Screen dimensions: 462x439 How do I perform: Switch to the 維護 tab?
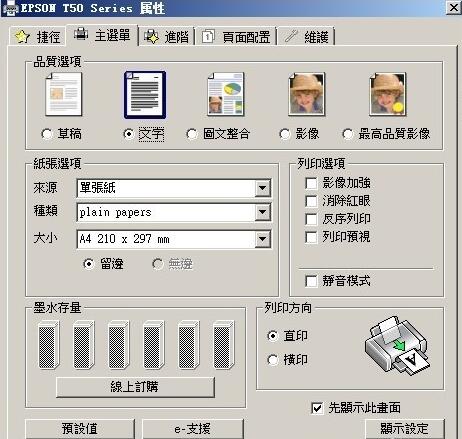point(307,36)
